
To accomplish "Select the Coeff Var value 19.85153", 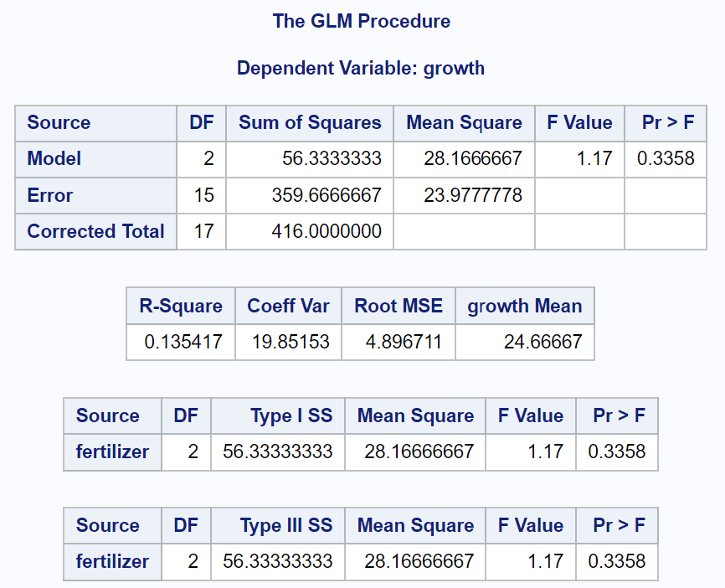I will [x=291, y=342].
